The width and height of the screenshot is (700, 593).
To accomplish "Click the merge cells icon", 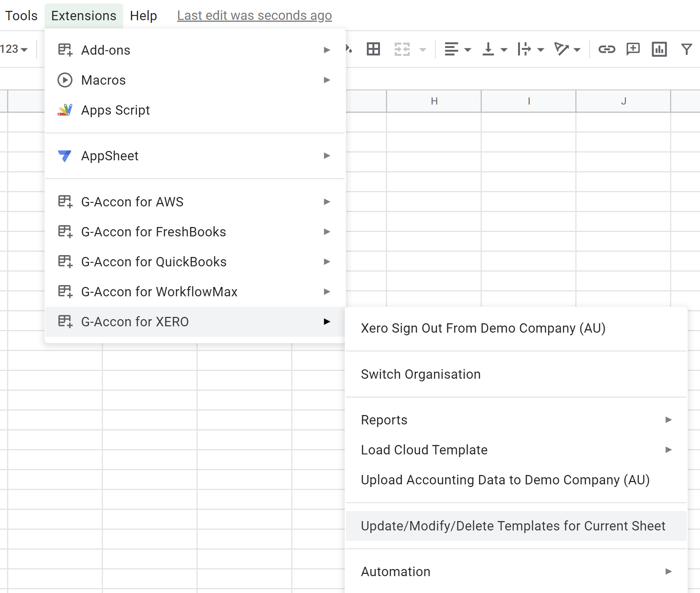I will point(402,49).
